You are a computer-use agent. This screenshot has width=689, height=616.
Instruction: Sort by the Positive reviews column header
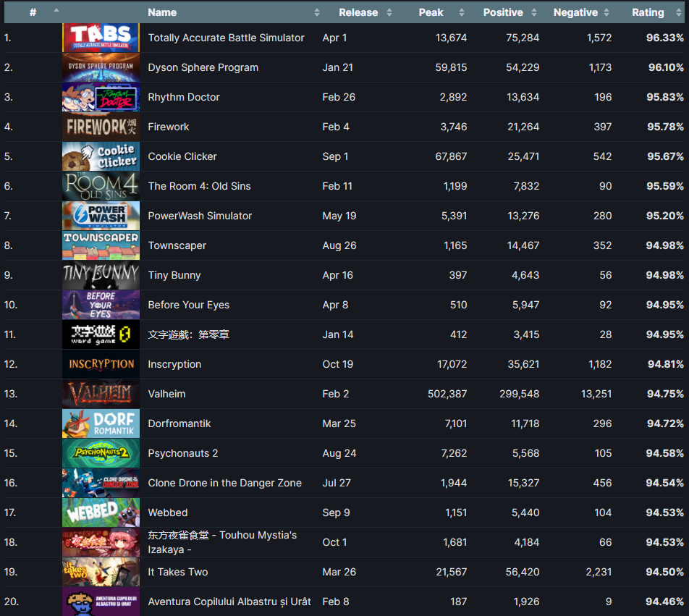click(503, 12)
